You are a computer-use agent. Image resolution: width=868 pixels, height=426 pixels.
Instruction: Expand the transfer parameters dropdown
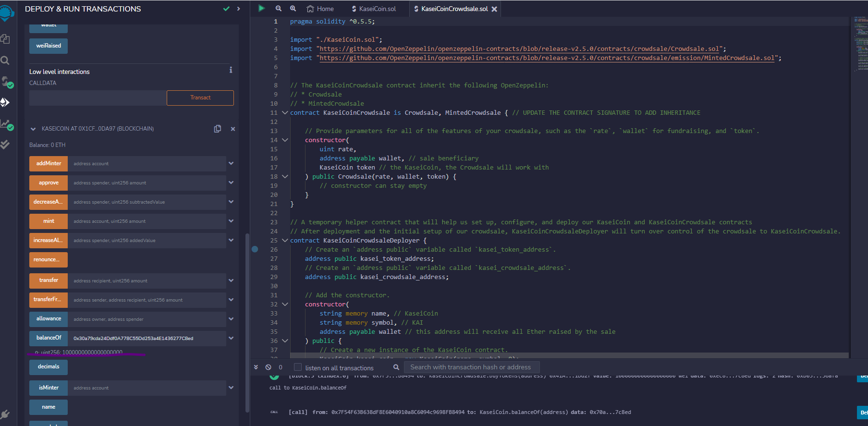pos(231,281)
